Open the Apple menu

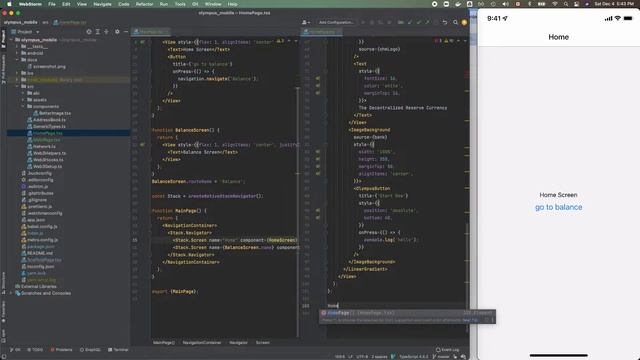pyautogui.click(x=9, y=4)
